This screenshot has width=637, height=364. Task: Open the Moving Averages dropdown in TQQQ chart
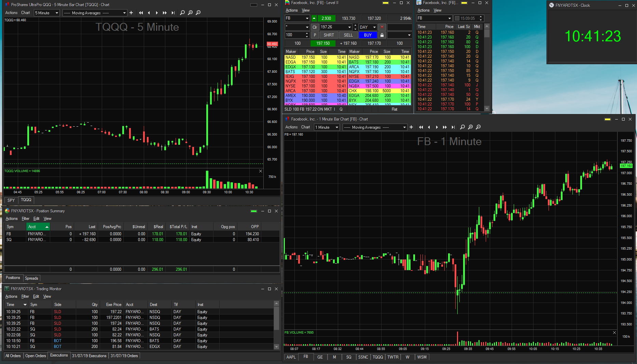(95, 13)
